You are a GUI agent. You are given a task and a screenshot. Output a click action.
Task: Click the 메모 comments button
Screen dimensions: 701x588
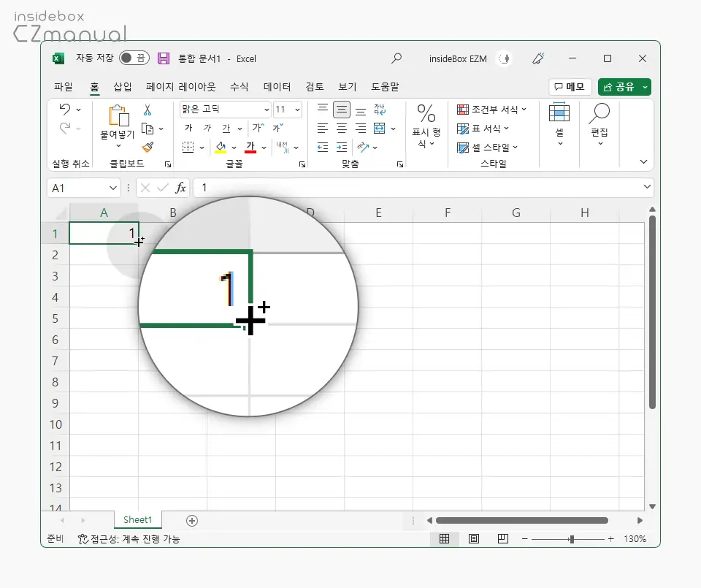point(570,87)
